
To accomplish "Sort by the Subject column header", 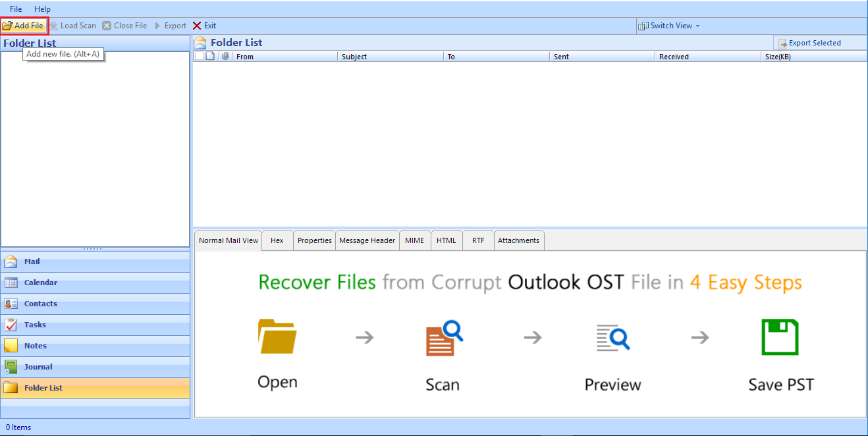I will [391, 57].
